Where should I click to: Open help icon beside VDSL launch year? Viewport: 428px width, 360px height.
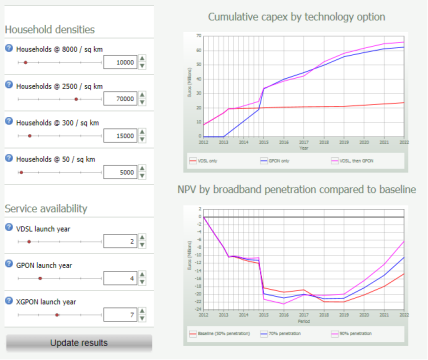coord(9,227)
